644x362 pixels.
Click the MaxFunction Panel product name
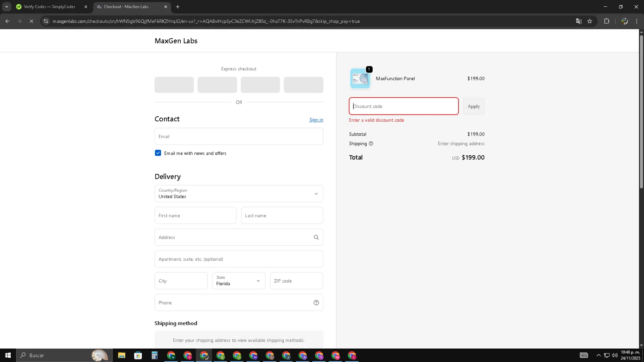395,78
